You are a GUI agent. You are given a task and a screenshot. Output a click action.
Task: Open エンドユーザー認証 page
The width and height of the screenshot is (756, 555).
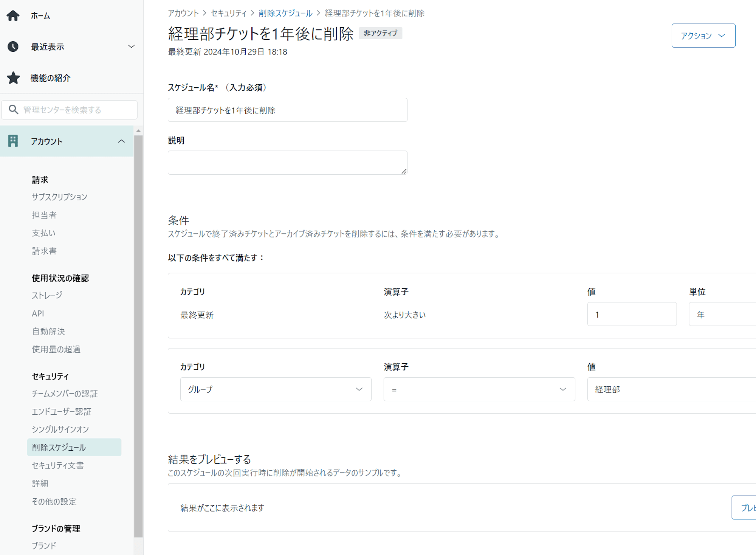62,411
